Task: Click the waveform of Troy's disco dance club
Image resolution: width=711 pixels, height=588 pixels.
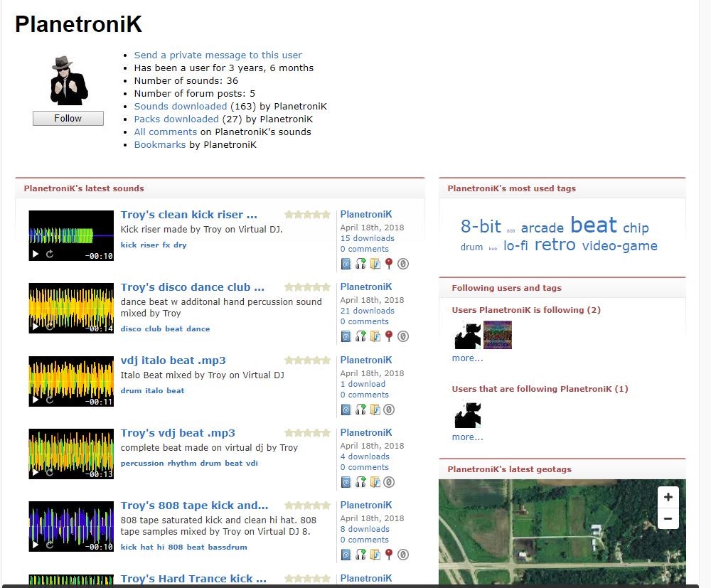Action: [x=71, y=302]
